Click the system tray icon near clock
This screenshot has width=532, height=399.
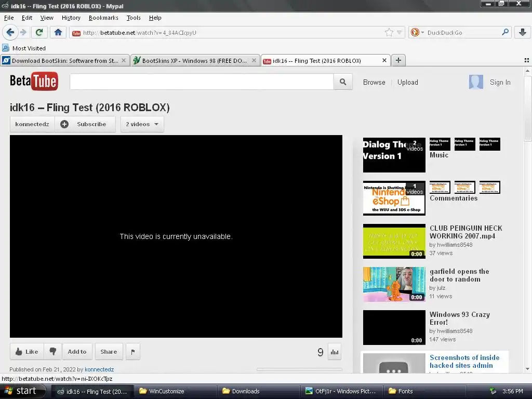(x=494, y=391)
